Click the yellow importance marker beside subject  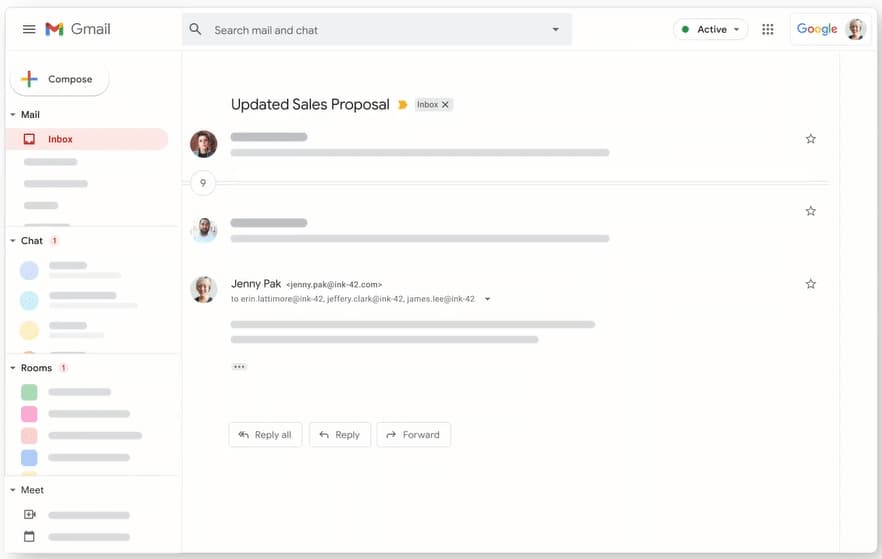pos(402,105)
